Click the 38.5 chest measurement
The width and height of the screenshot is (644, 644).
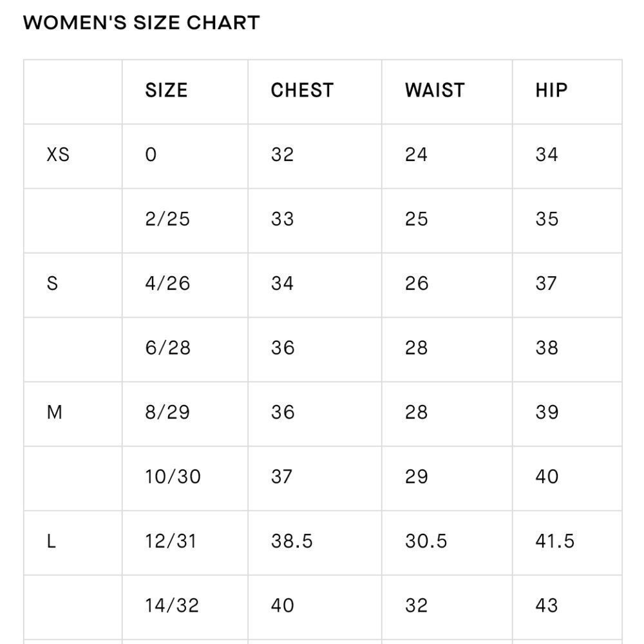(292, 541)
